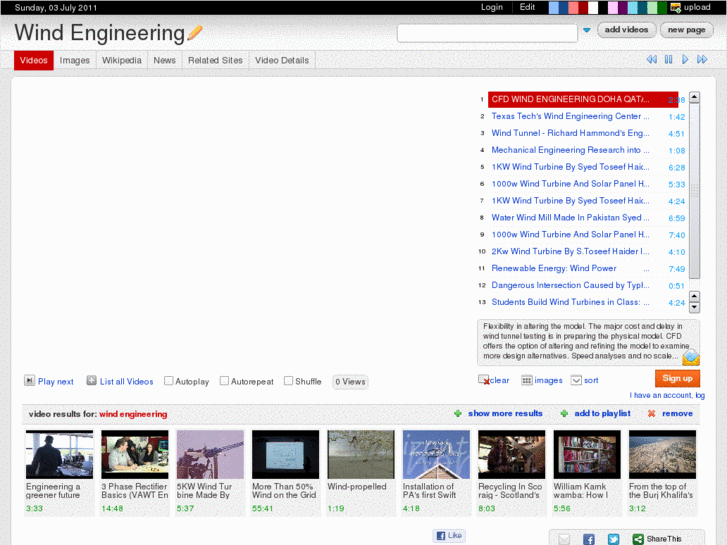The image size is (727, 545).
Task: Open the Wikipedia tab
Action: pyautogui.click(x=121, y=60)
